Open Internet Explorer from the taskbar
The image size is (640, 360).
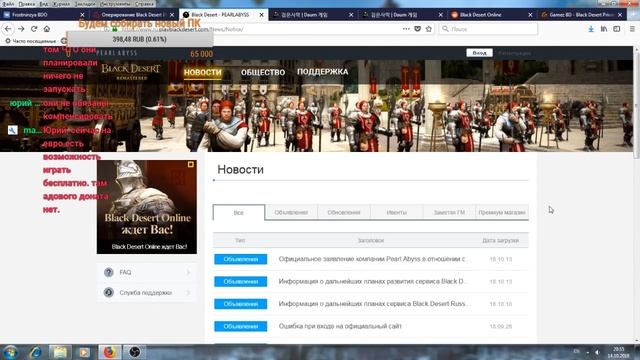point(35,352)
